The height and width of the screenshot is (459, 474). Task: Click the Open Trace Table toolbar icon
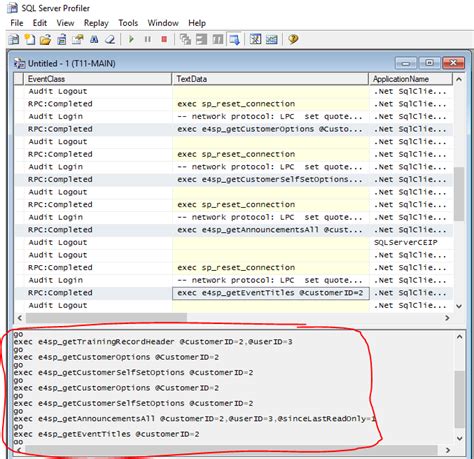click(x=62, y=39)
